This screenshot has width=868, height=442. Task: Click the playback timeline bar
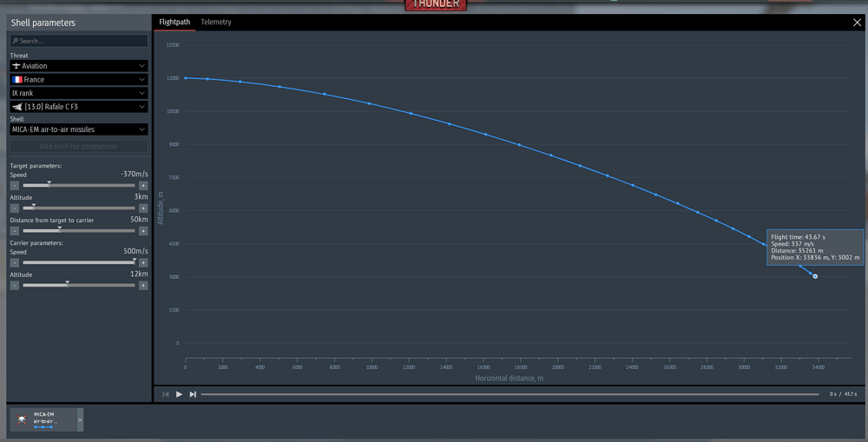coord(510,394)
